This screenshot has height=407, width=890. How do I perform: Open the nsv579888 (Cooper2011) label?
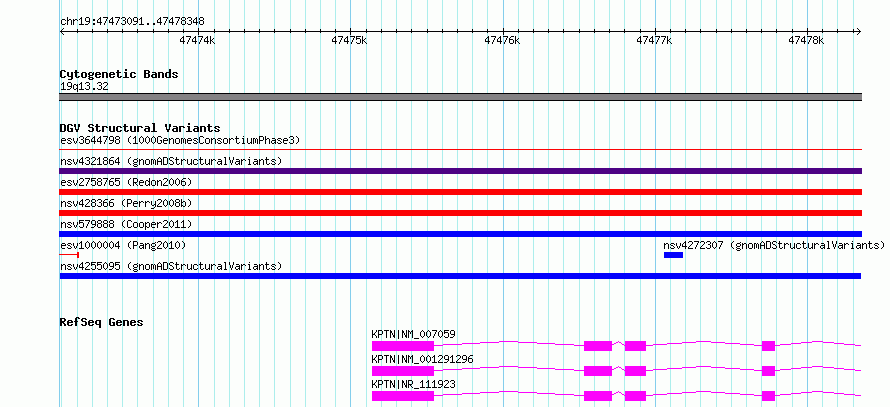pos(126,224)
